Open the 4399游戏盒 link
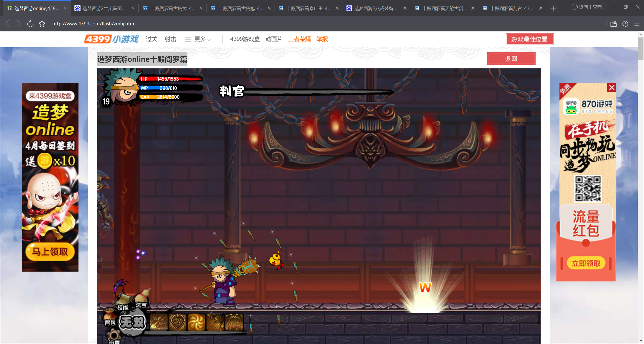644x344 pixels. click(245, 39)
